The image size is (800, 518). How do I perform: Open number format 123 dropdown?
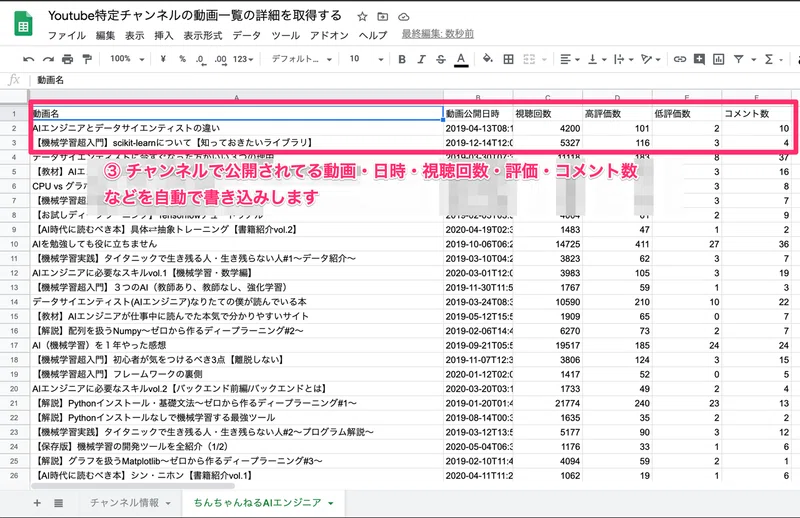tap(243, 59)
